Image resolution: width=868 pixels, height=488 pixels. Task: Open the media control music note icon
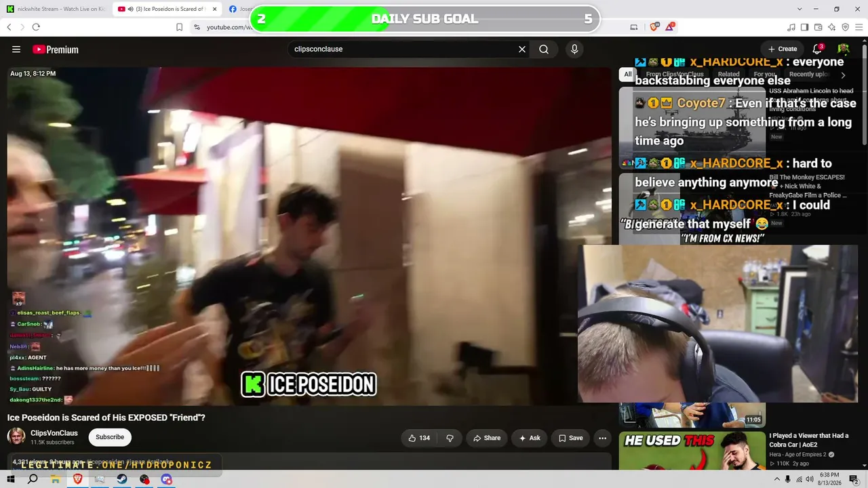click(x=791, y=27)
